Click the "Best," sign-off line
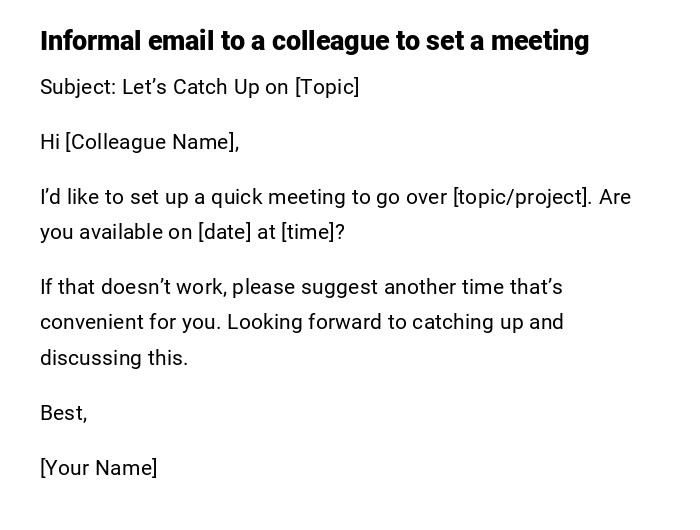 click(x=63, y=413)
